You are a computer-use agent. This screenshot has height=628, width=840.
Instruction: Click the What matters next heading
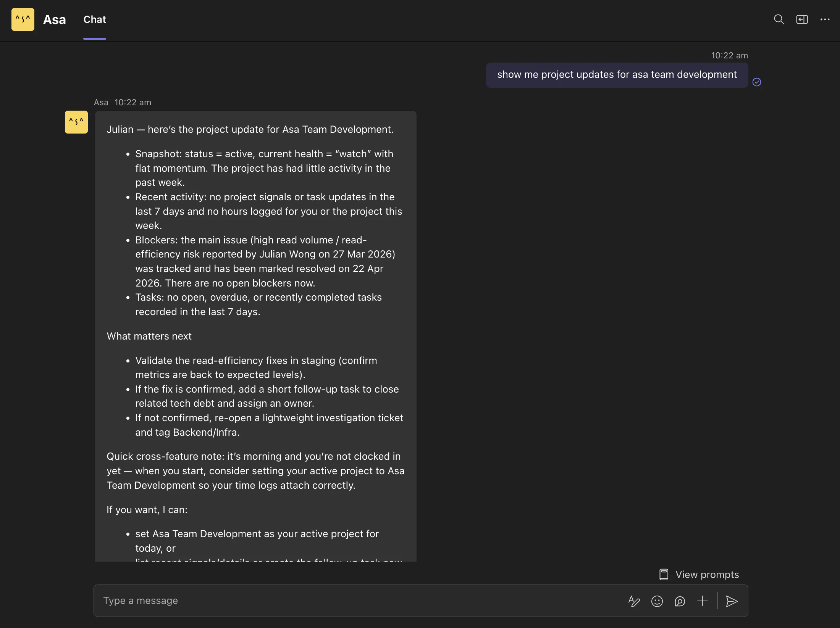pos(149,337)
